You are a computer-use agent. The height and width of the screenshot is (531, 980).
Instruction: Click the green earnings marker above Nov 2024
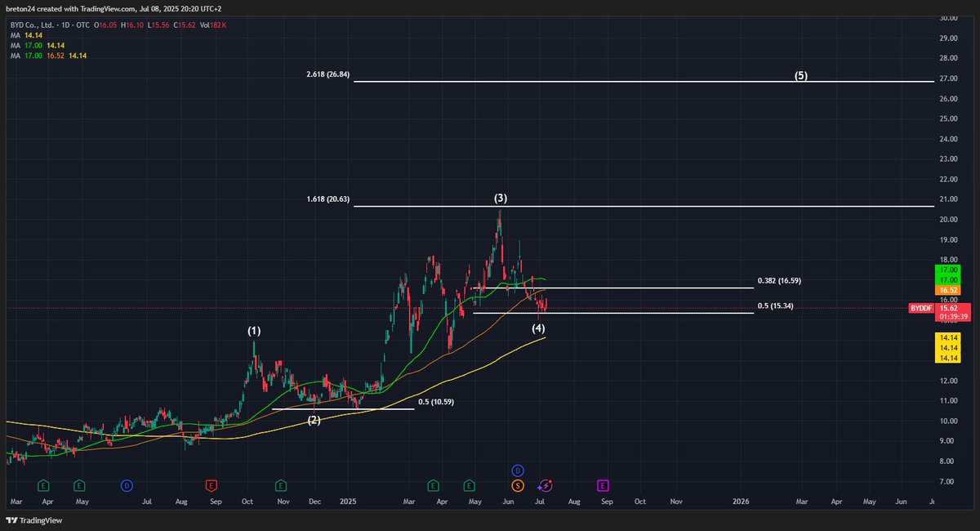pos(281,485)
